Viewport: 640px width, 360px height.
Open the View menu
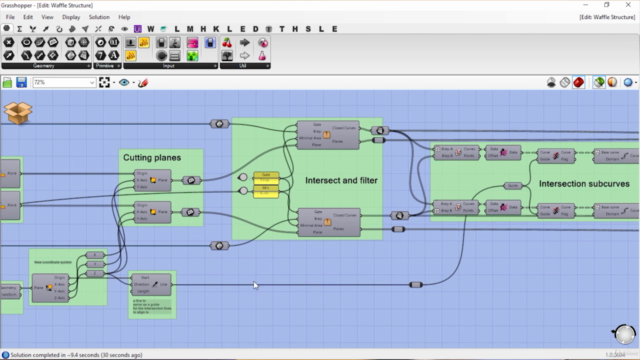pyautogui.click(x=47, y=17)
